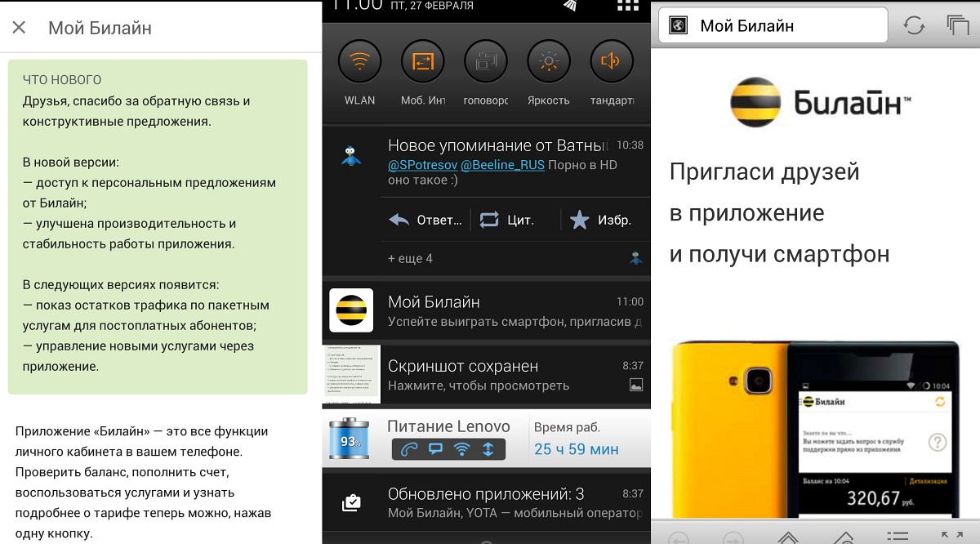This screenshot has height=544, width=980.
Task: Tap the Twitter bird notification icon
Action: tap(351, 155)
